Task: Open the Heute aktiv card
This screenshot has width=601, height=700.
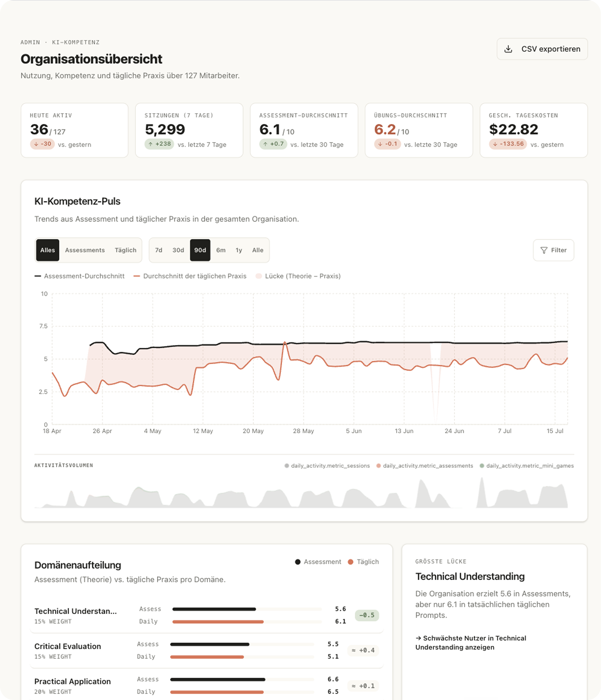Action: pos(75,130)
